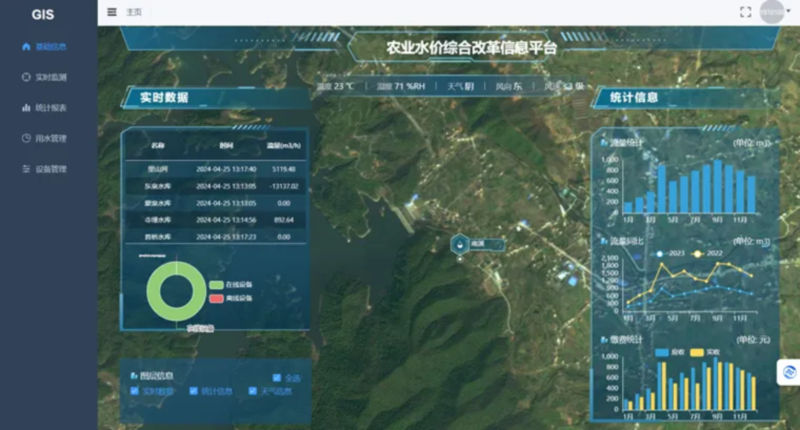
Task: Uncheck the 天气信息 layer checkbox
Action: (253, 391)
